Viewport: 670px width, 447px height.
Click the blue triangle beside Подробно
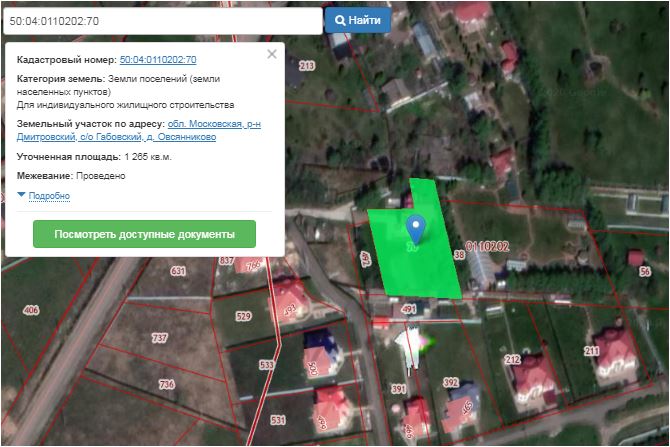tap(22, 195)
